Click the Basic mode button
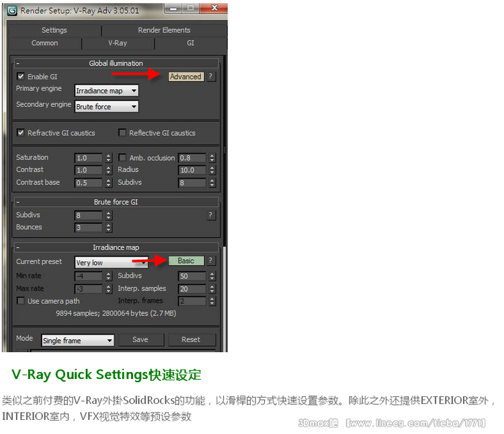Image resolution: width=504 pixels, height=434 pixels. [186, 261]
